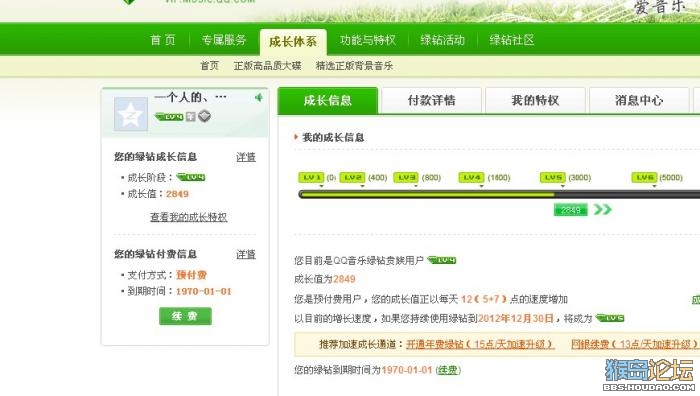Viewport: 700px width, 396px height.
Task: Open 网银续费（13点/天加速升级）link
Action: [634, 344]
